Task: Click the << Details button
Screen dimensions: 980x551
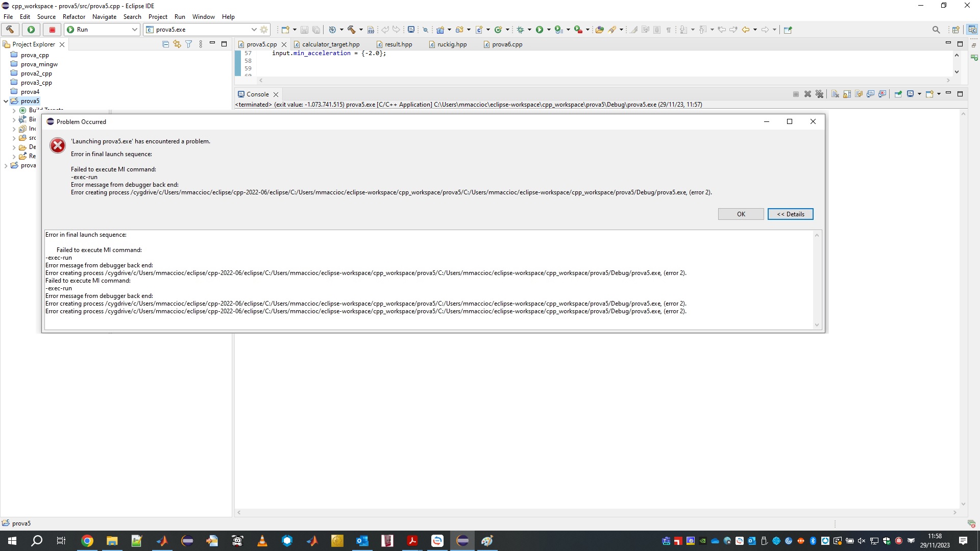Action: pos(790,214)
